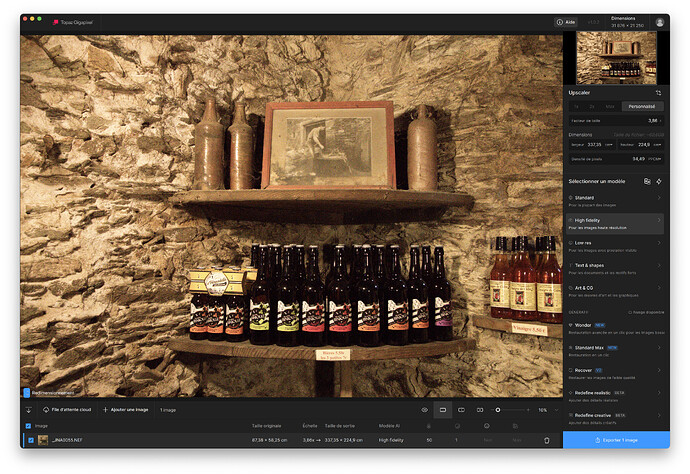Click the Exporter 1 image button

click(x=616, y=440)
